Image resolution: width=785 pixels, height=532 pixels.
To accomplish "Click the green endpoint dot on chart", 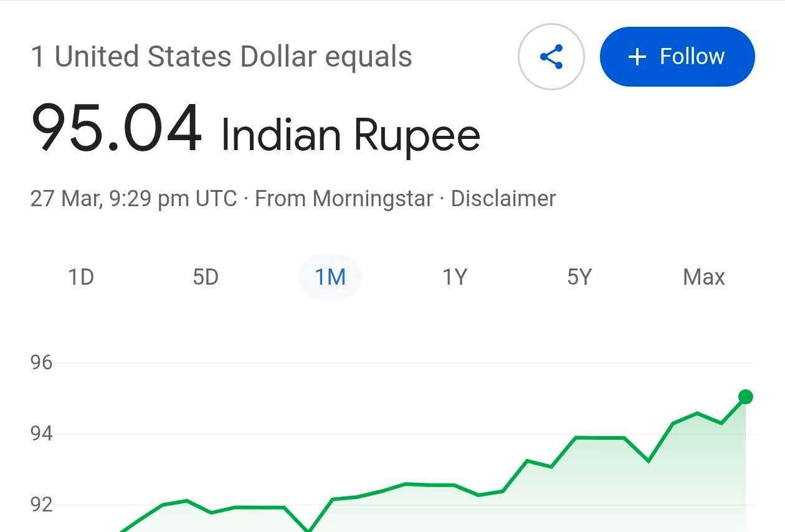I will (745, 397).
